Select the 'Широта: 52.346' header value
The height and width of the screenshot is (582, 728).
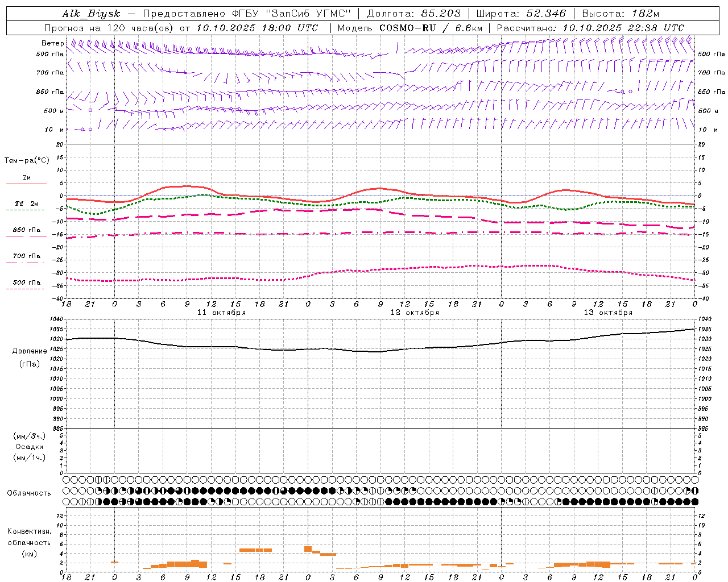(x=521, y=14)
